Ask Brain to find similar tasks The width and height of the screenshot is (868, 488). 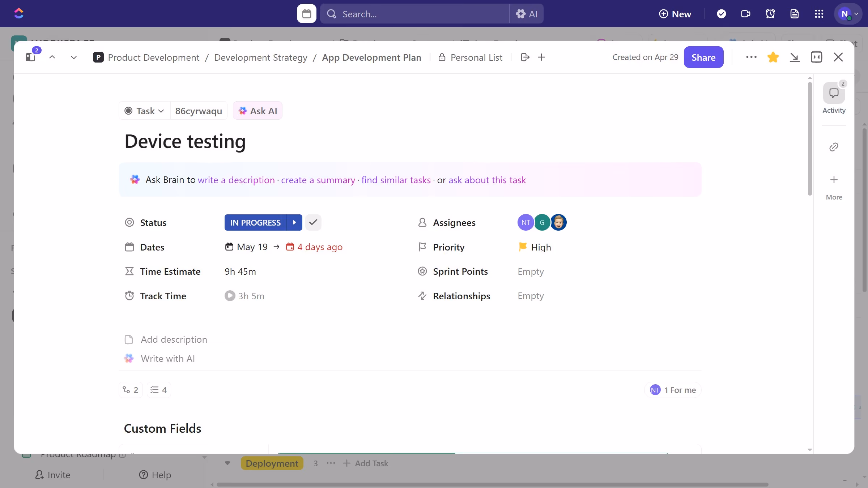click(x=396, y=180)
